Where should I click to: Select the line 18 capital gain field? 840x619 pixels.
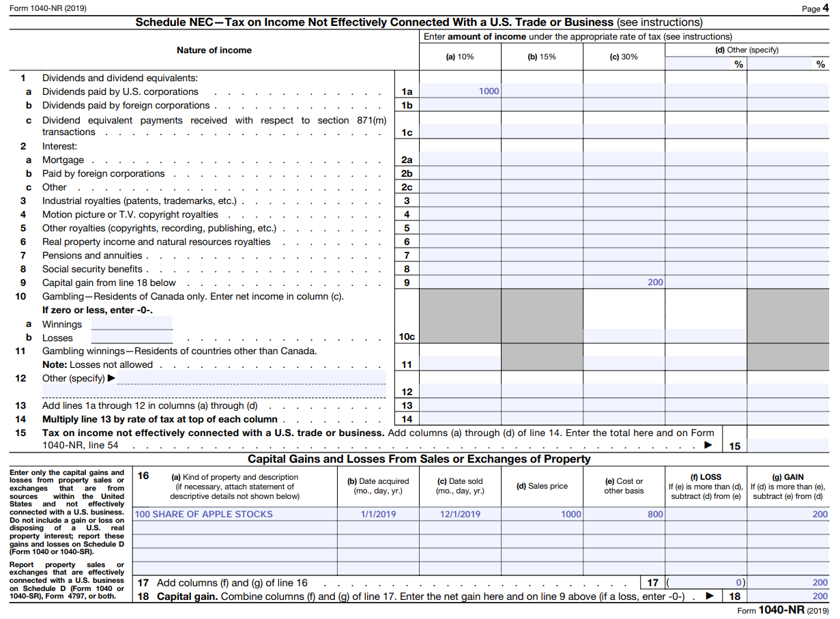[788, 596]
